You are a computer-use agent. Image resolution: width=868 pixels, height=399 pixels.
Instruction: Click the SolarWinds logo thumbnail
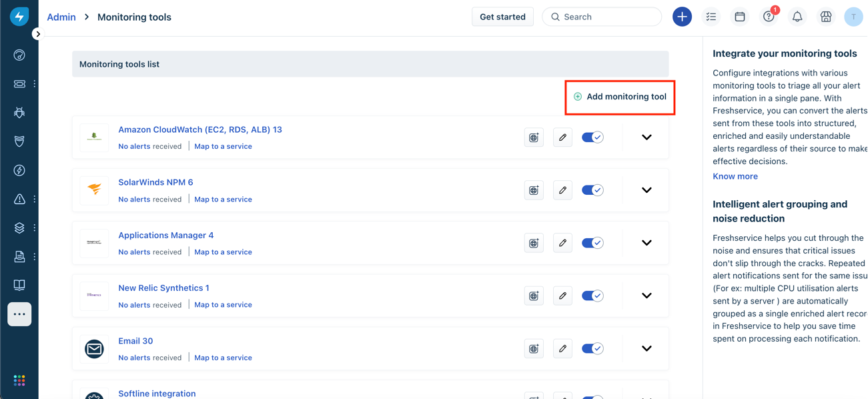(x=94, y=190)
